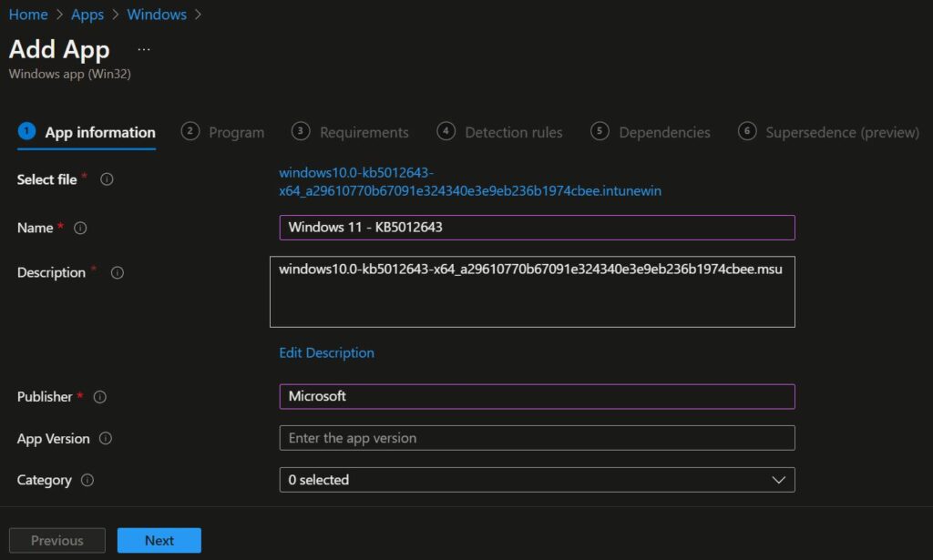Click info icon next to App Version

click(x=106, y=438)
